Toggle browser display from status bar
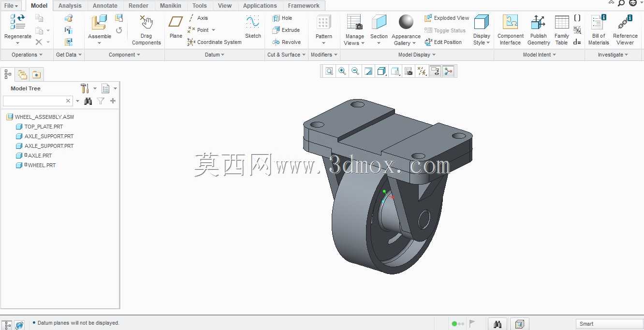 tap(19, 325)
